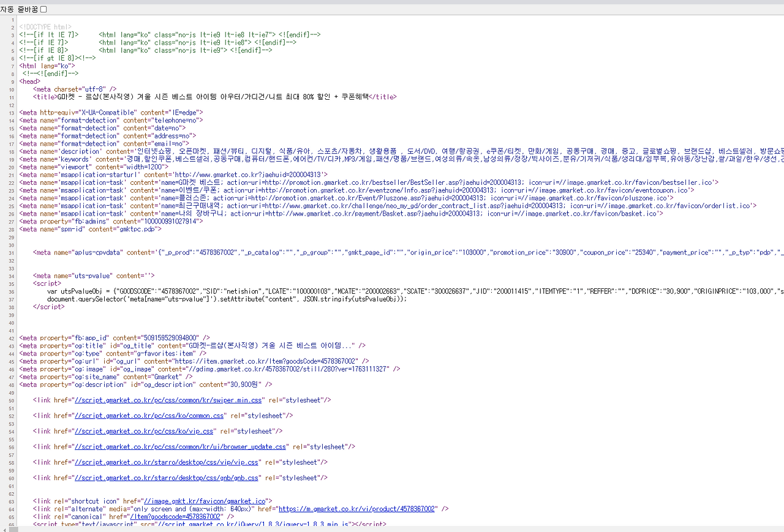Click the viewport width=1200 meta tag
This screenshot has width=784, height=532.
(94, 167)
